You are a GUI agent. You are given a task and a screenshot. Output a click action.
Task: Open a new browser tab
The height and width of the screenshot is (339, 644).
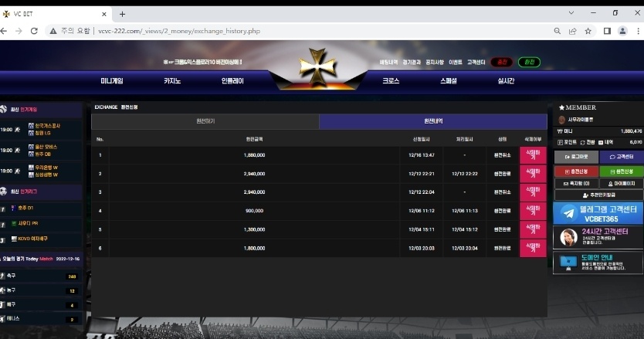pos(122,14)
